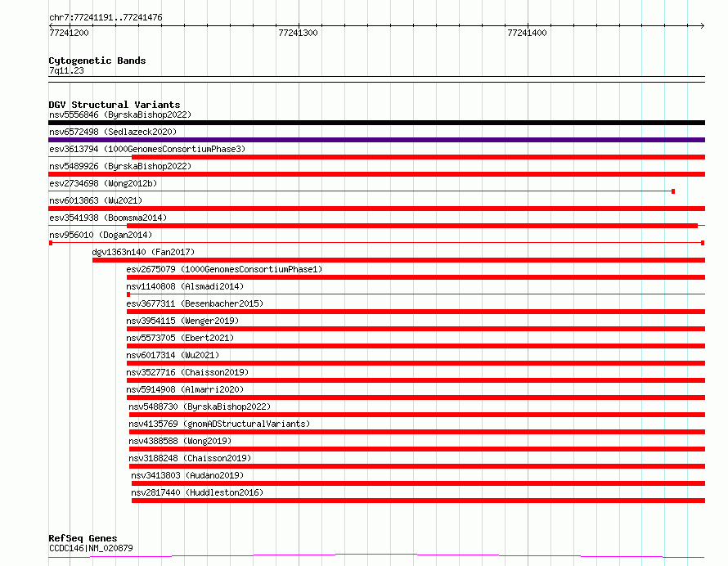
Task: Click the red end marker of esv2734698
Action: tap(673, 191)
